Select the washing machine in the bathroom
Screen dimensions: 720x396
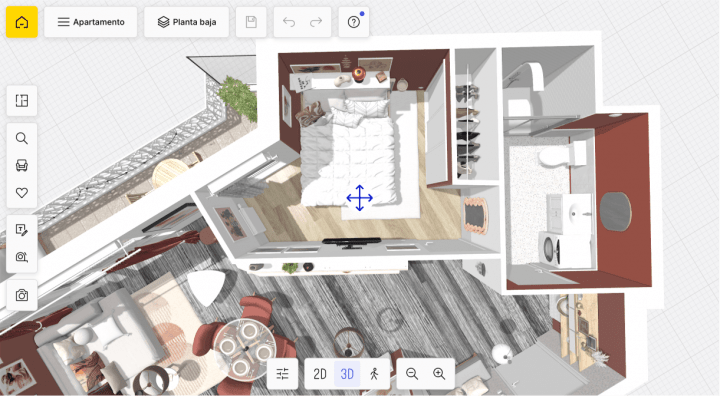pos(552,250)
